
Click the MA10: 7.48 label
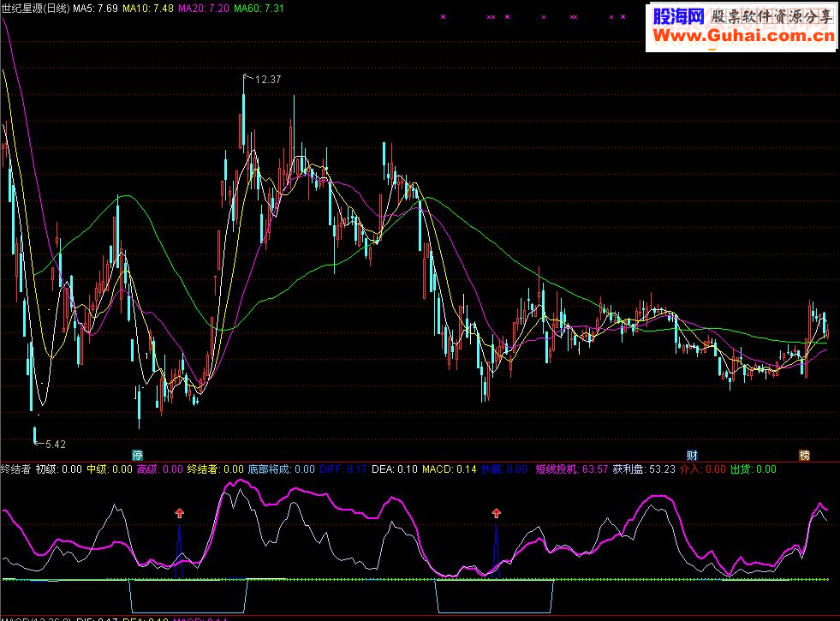[x=148, y=9]
